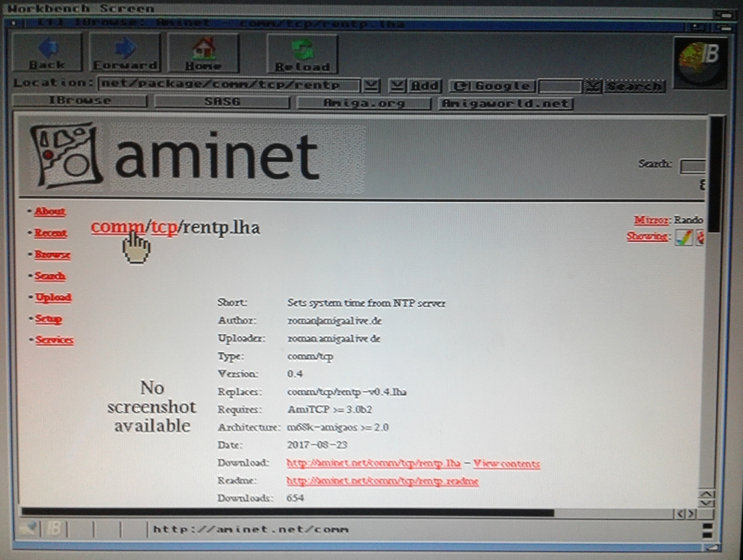Click the Mirror link

pyautogui.click(x=651, y=220)
